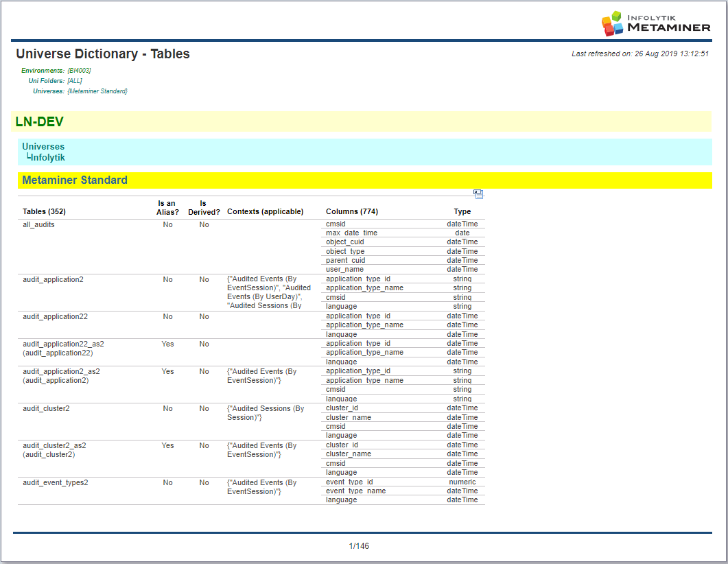Click the 'Uni Folders: [ALL]' filter line
Image resolution: width=728 pixels, height=564 pixels.
(56, 81)
